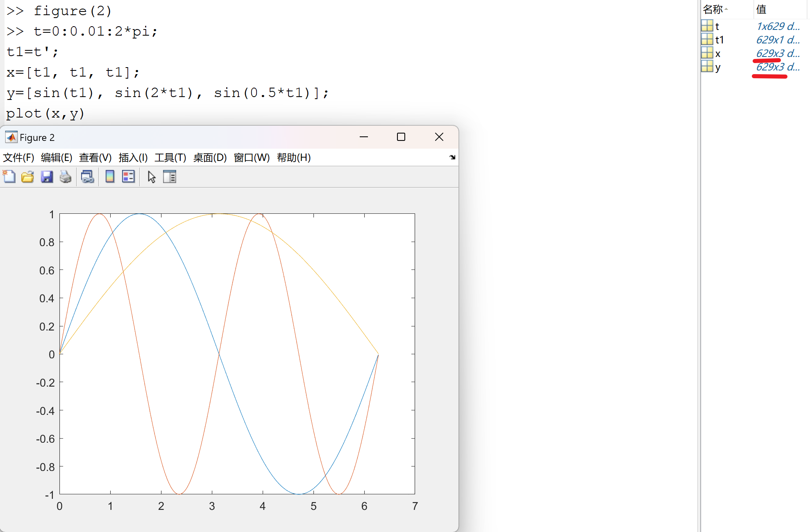Click the variable t1 icon in workspace
The width and height of the screenshot is (810, 532).
tap(707, 39)
